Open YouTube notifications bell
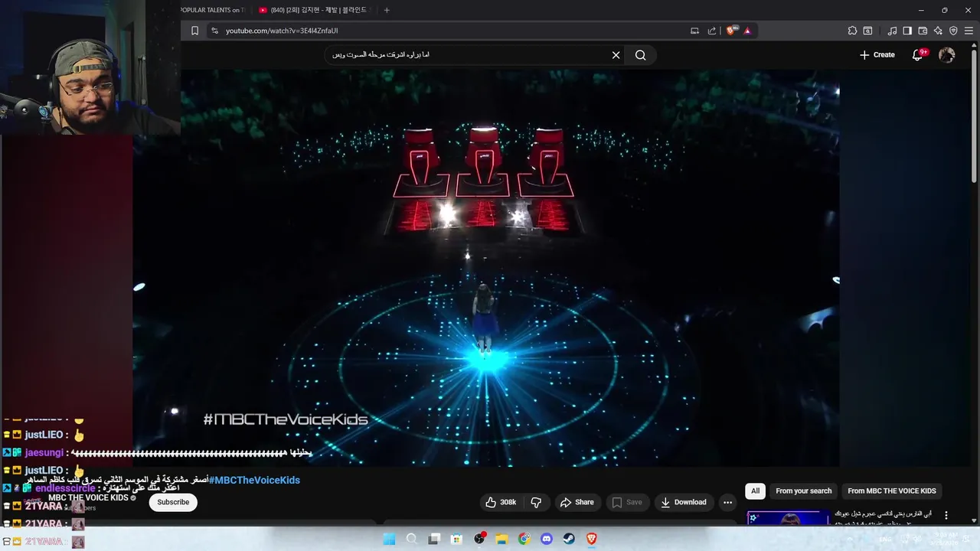The height and width of the screenshot is (551, 980). tap(917, 55)
